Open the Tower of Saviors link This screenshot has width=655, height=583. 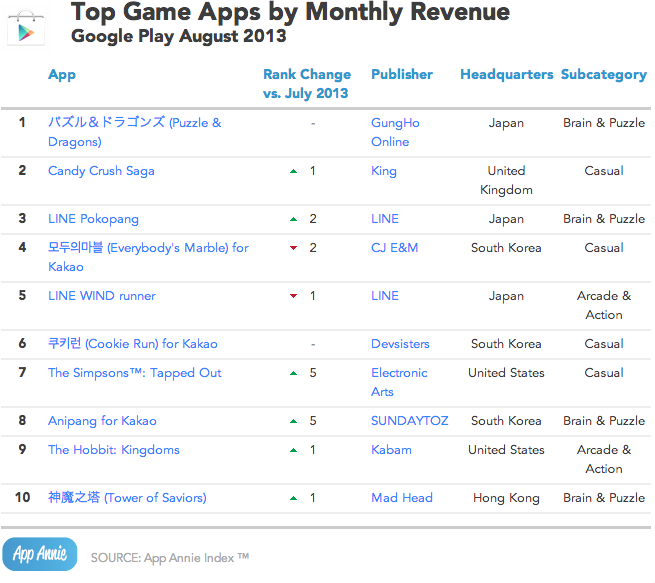tap(127, 498)
